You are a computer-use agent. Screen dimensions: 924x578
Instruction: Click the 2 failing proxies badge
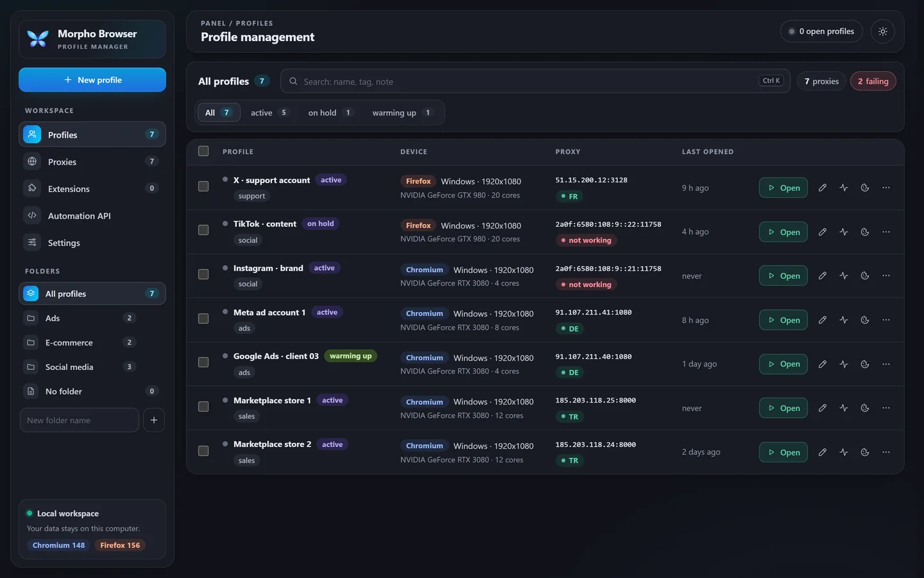(873, 81)
